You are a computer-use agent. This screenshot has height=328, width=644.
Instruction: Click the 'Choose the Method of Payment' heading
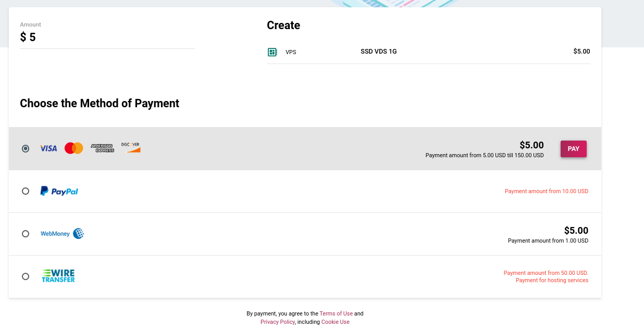point(100,103)
